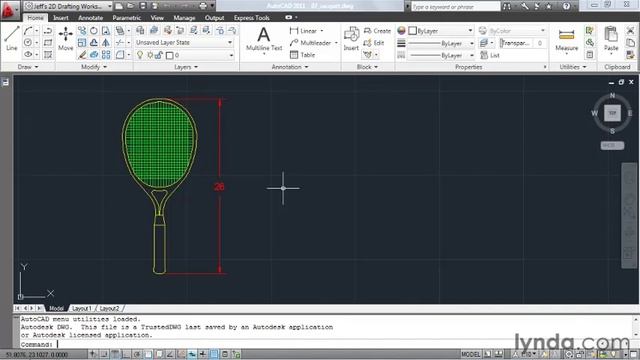Screen dimensions: 640x360
Task: Select the Circle tool in Draw panel
Action: pos(28,42)
